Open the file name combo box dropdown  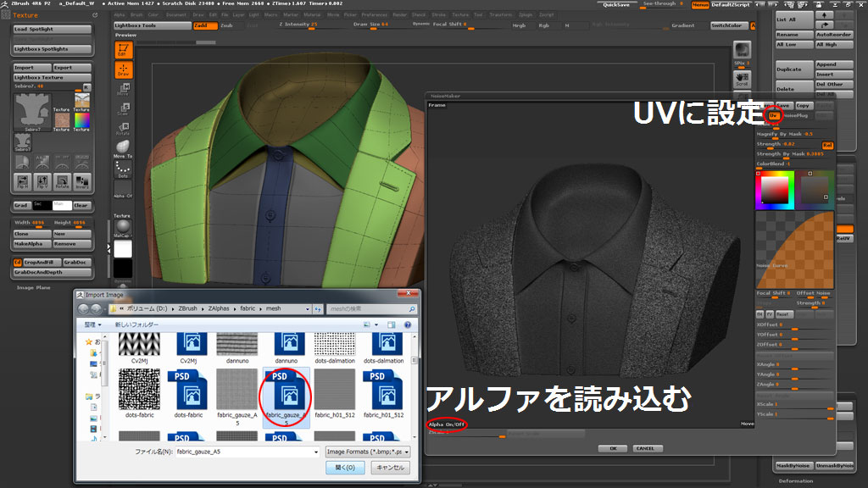pos(316,452)
